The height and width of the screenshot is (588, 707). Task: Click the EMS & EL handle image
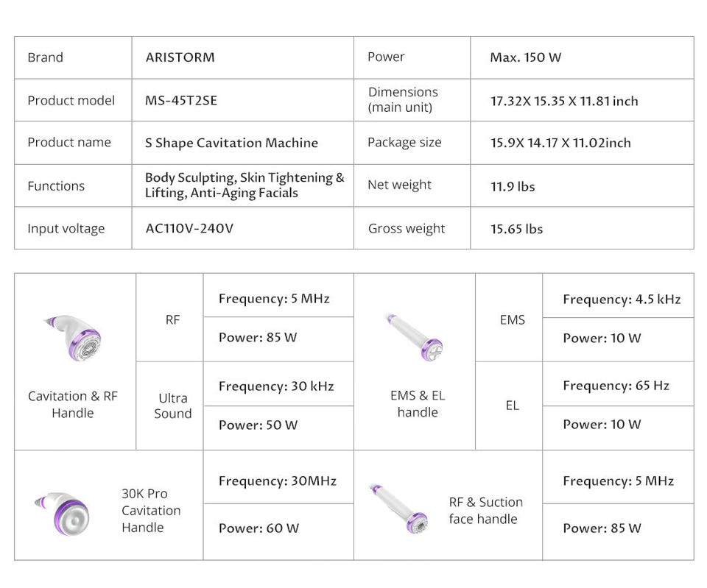click(416, 336)
